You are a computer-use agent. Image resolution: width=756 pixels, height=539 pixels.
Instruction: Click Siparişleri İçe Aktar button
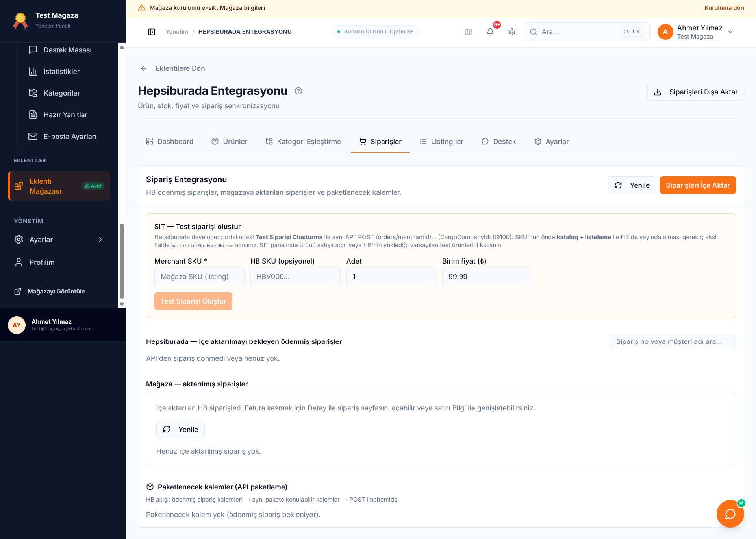click(698, 185)
